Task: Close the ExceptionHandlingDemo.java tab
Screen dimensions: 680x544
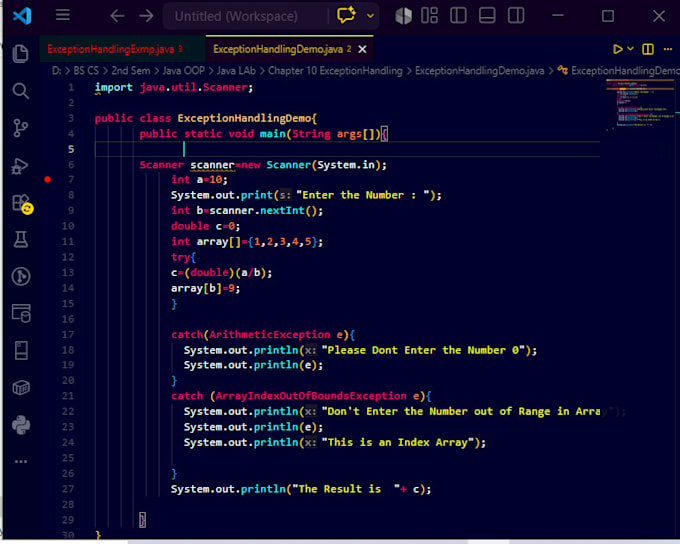Action: coord(362,49)
